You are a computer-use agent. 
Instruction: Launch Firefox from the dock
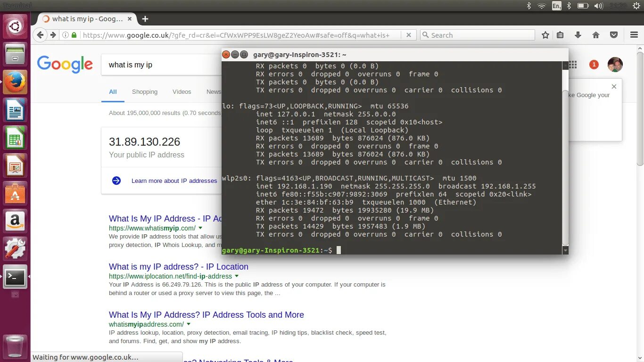[x=16, y=82]
